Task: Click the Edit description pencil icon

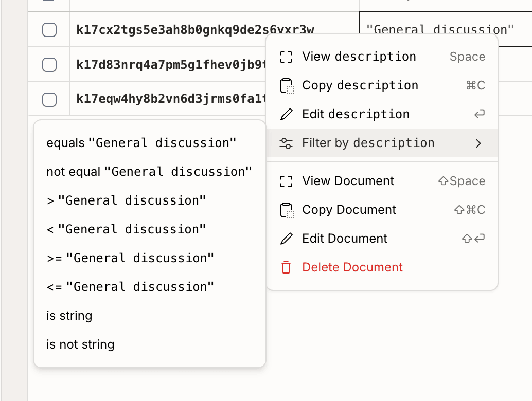Action: tap(287, 114)
